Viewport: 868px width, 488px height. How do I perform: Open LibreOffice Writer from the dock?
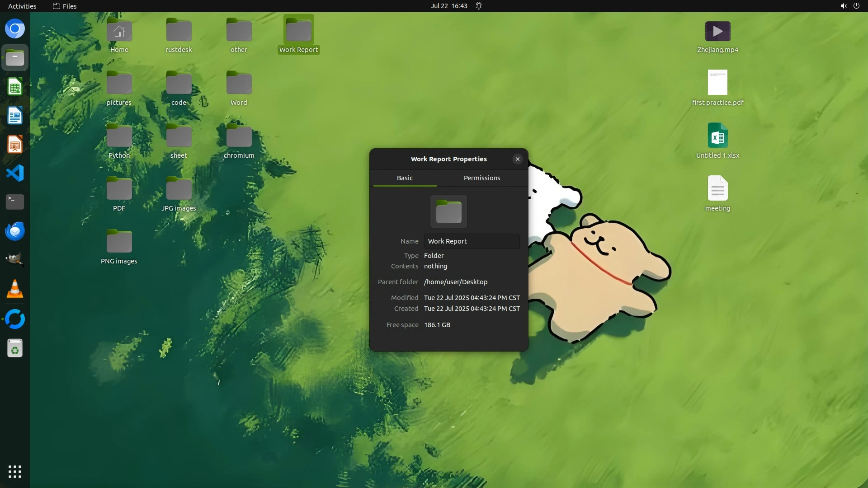pos(15,116)
